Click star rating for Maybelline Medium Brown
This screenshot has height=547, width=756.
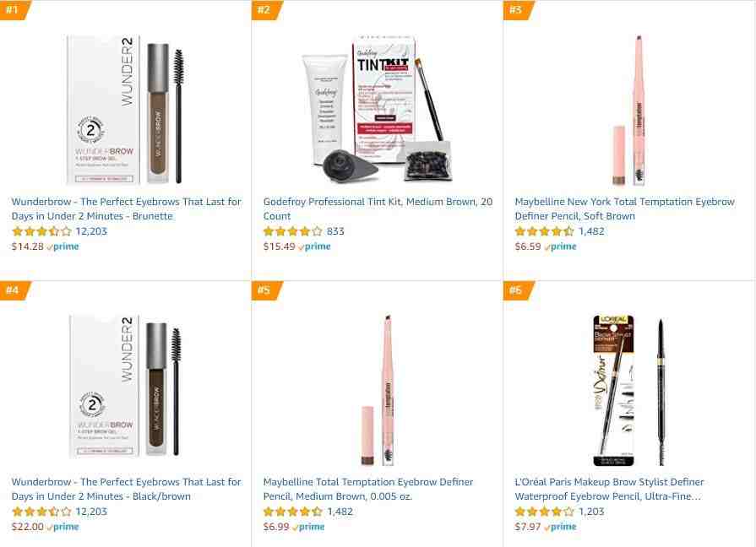tap(292, 512)
